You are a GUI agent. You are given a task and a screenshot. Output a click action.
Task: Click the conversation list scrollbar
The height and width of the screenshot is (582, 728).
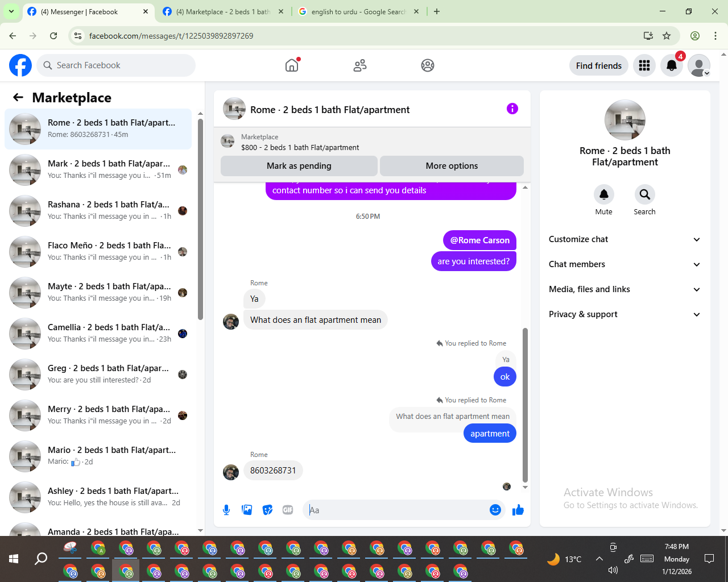[200, 219]
